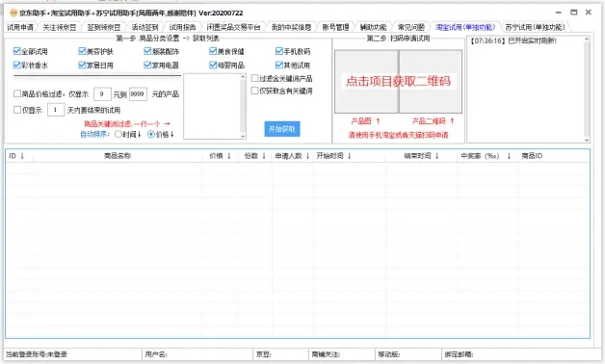The height and width of the screenshot is (364, 605).
Task: Click the right 产品二维码 QR preview box
Action: pos(431,81)
